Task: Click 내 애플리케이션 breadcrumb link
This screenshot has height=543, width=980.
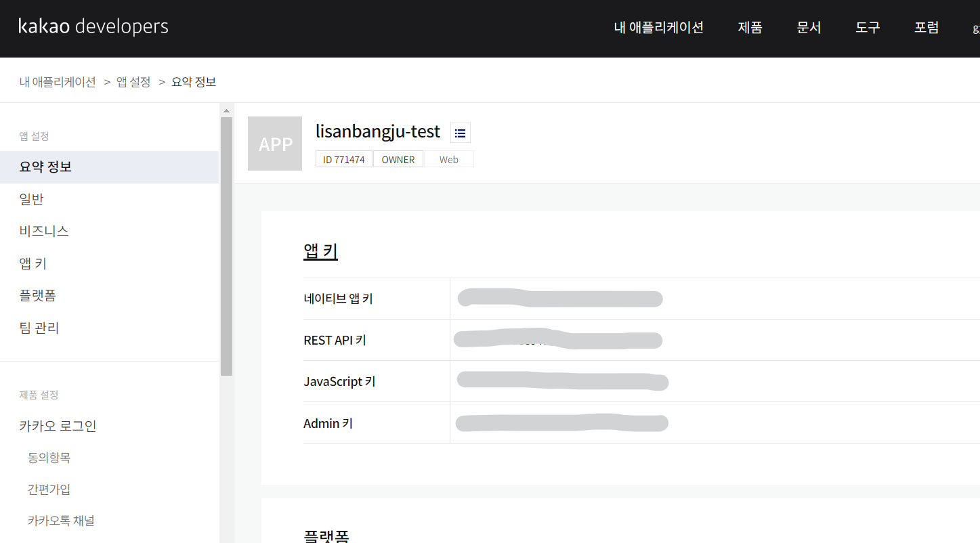Action: (x=58, y=82)
